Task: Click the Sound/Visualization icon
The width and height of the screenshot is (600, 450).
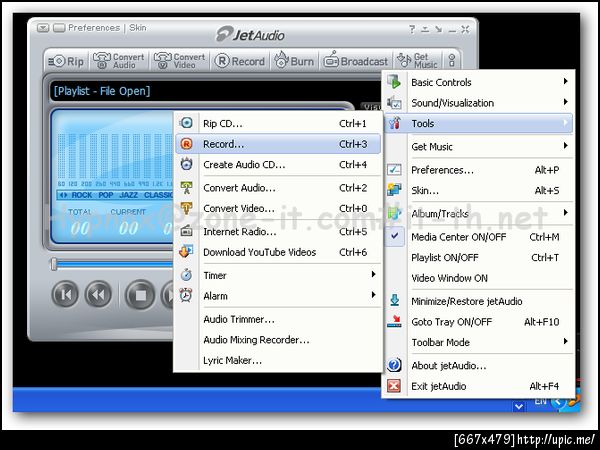Action: pos(394,103)
